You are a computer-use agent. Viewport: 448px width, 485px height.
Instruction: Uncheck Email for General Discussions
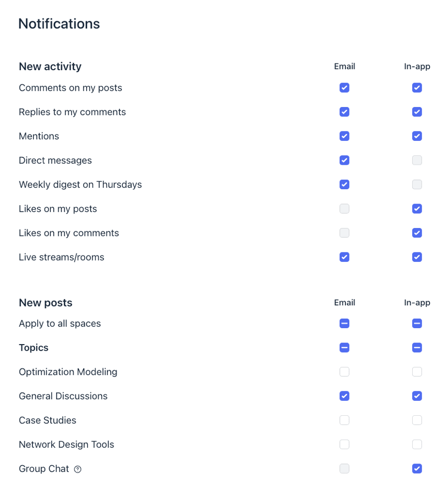click(344, 396)
